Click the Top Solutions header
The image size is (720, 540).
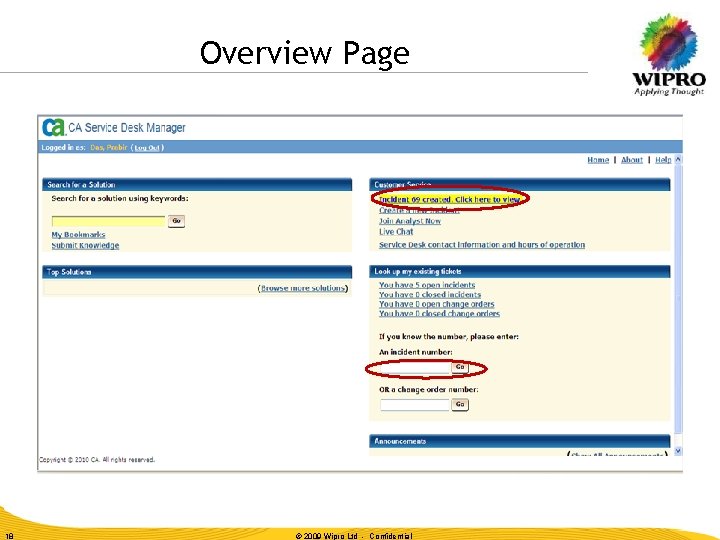click(x=197, y=272)
